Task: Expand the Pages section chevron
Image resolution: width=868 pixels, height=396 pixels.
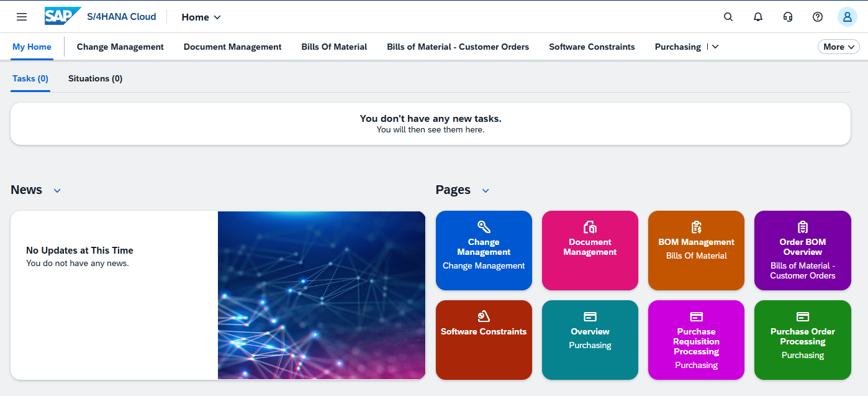Action: [x=486, y=191]
